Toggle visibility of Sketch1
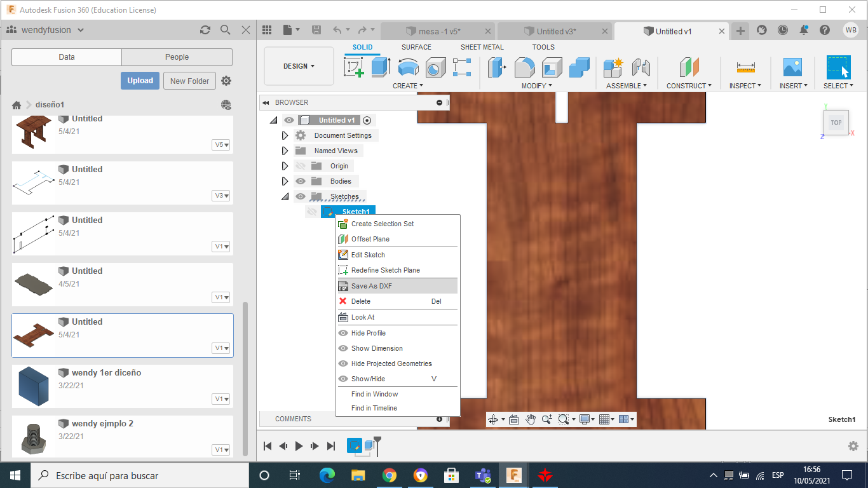Screen dimensions: 868x488 [x=312, y=212]
